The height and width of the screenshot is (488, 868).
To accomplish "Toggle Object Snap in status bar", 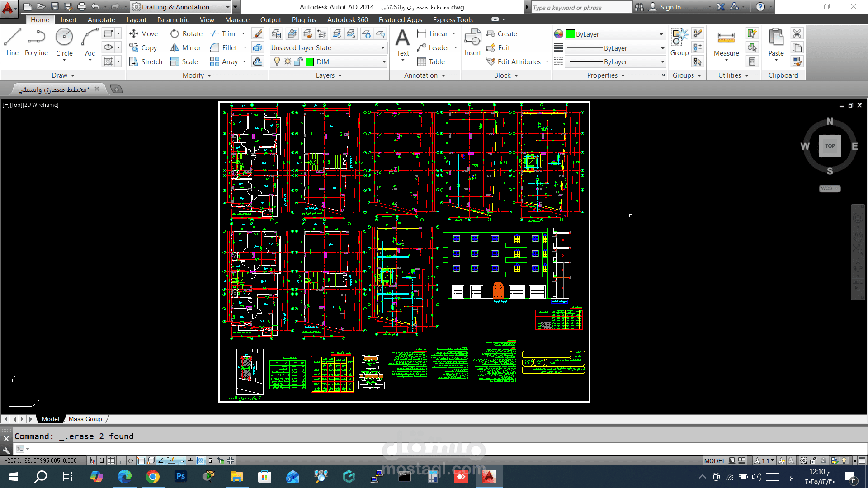I will pos(141,461).
